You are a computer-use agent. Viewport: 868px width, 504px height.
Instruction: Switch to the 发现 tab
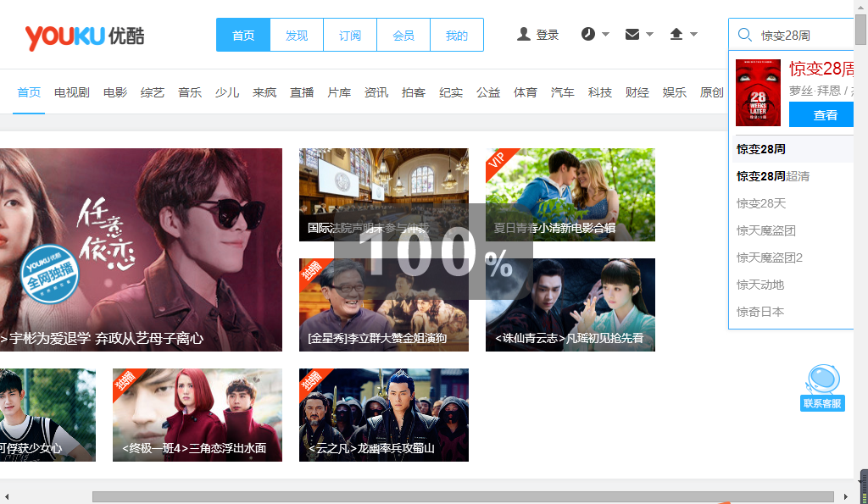pos(296,35)
